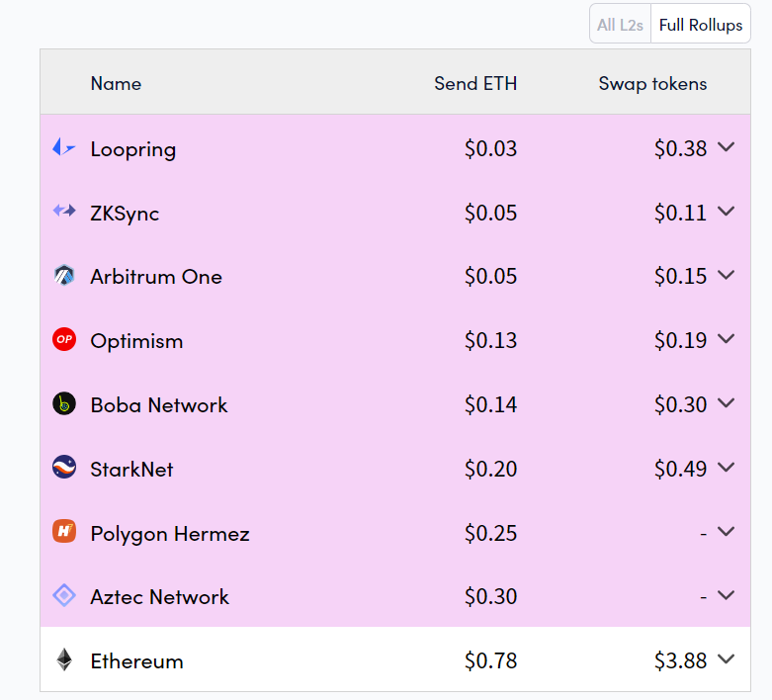The width and height of the screenshot is (772, 700).
Task: Sort by the Send ETH column header
Action: (x=475, y=83)
